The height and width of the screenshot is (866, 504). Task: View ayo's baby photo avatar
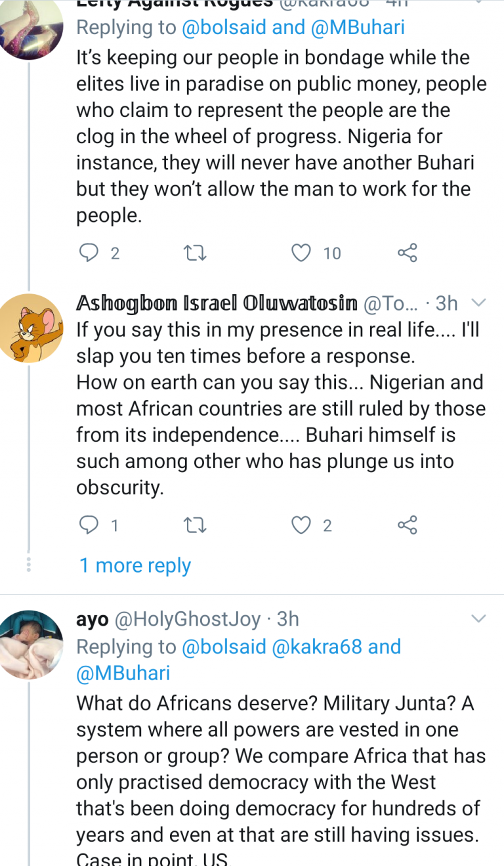click(30, 643)
